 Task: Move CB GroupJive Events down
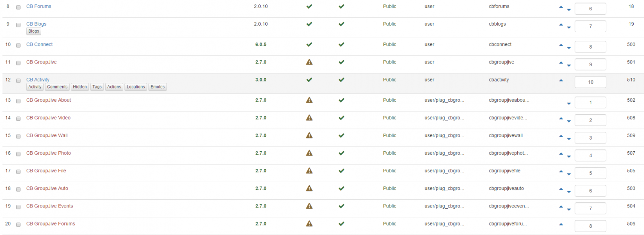click(x=569, y=209)
